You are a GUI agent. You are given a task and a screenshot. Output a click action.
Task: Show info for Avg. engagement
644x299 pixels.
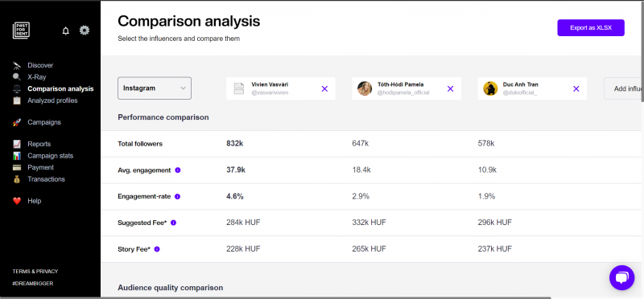[x=178, y=170]
